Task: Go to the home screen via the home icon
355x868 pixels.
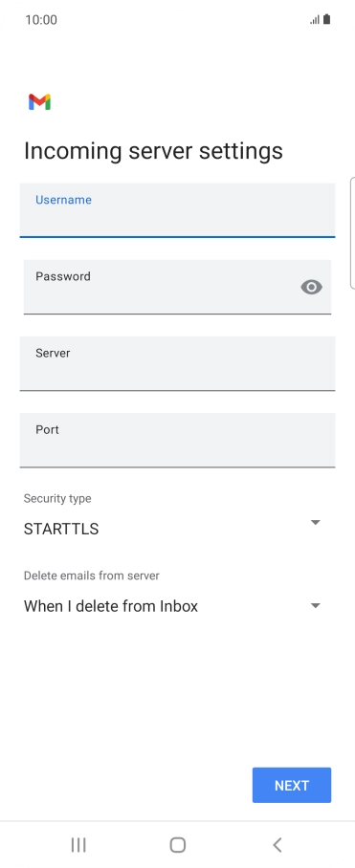Action: [177, 845]
